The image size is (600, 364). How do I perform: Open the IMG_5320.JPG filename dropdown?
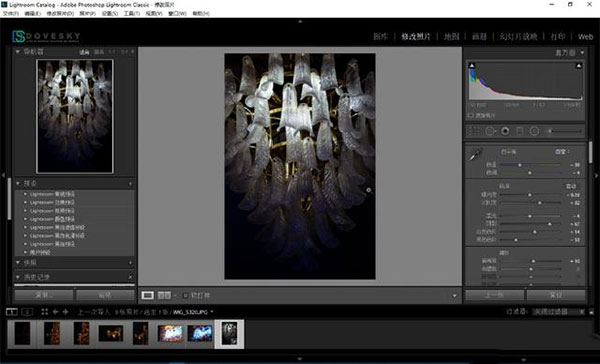click(x=212, y=312)
